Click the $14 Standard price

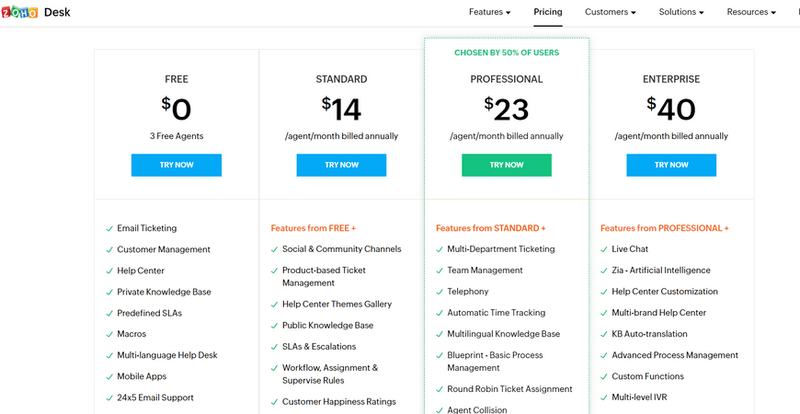tap(341, 109)
